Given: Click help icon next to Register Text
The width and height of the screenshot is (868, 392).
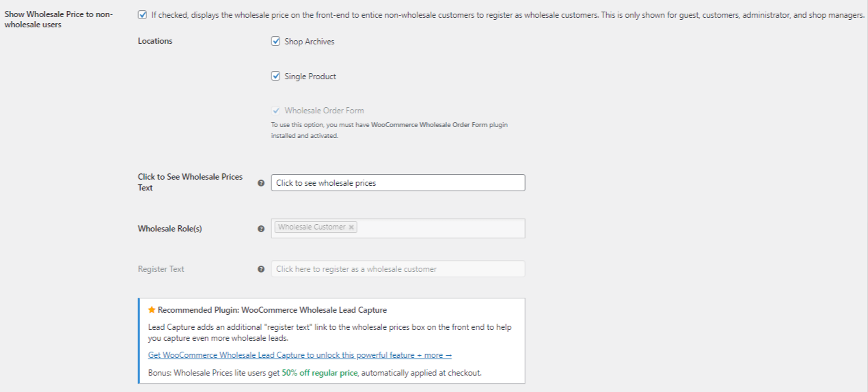Looking at the screenshot, I should [260, 269].
